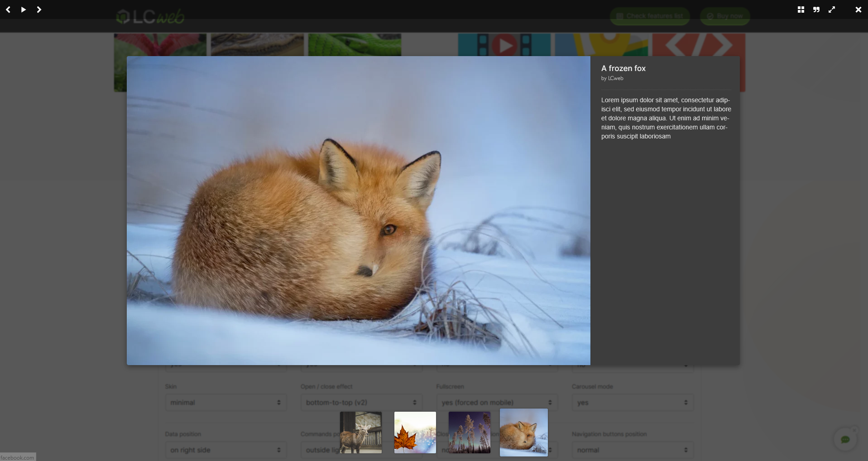Go to previous image with left arrow
This screenshot has height=461, width=868.
(x=8, y=10)
